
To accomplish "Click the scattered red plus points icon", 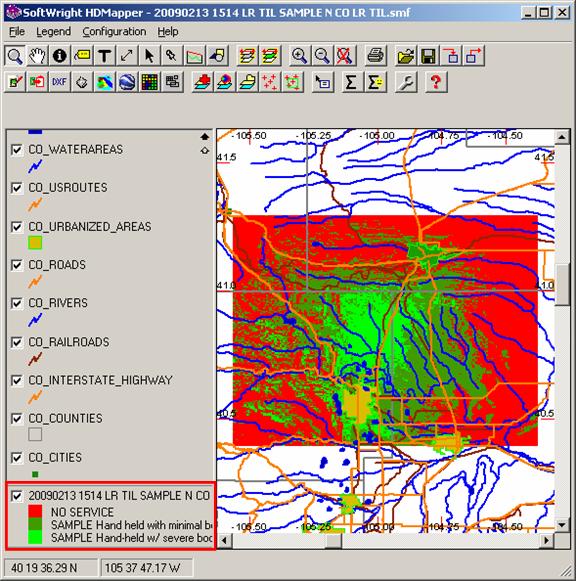I will tap(270, 82).
